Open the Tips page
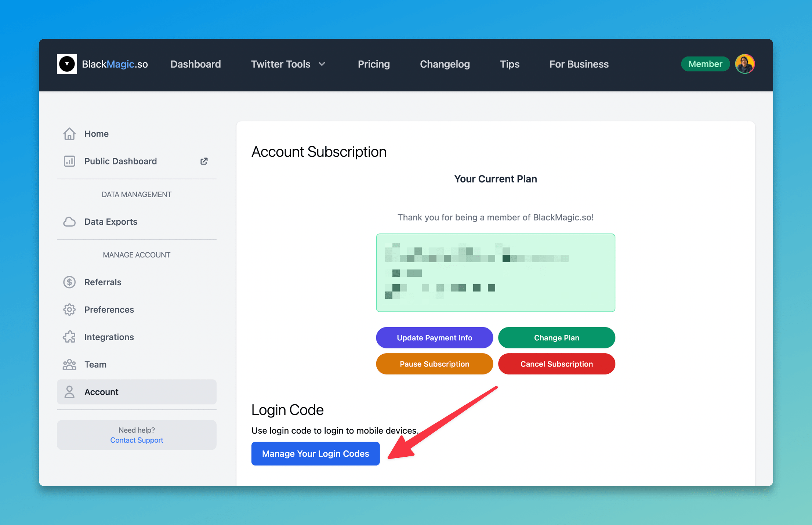The image size is (812, 525). (x=510, y=64)
